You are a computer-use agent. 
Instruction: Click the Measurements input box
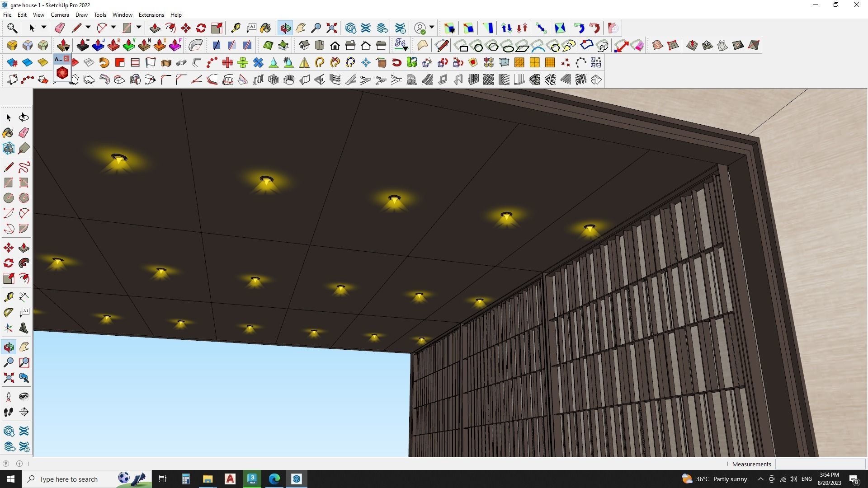click(x=821, y=464)
